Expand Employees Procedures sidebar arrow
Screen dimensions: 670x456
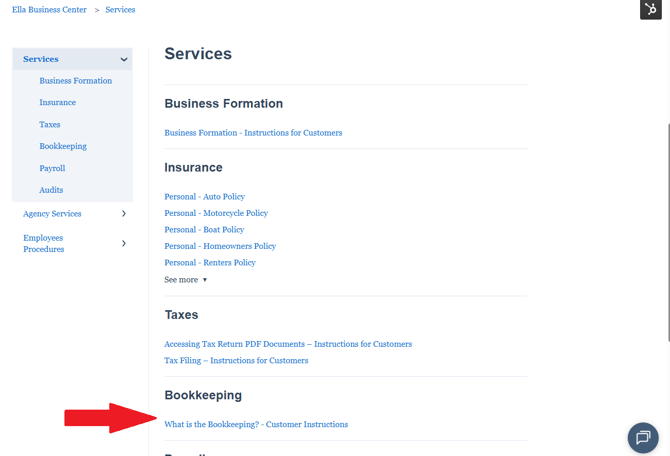(124, 243)
